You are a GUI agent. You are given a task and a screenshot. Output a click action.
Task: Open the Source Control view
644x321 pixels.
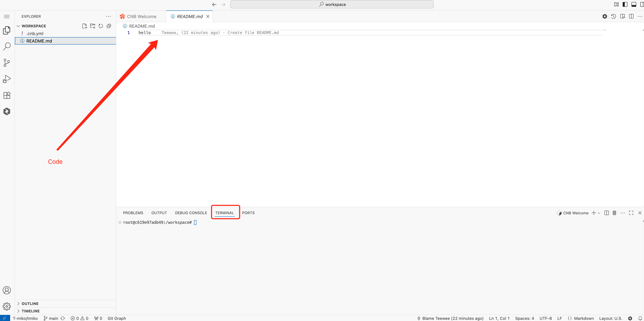click(x=7, y=63)
